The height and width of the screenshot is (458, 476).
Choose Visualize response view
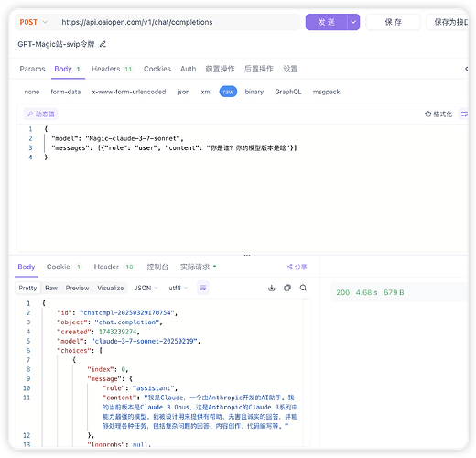(x=111, y=288)
